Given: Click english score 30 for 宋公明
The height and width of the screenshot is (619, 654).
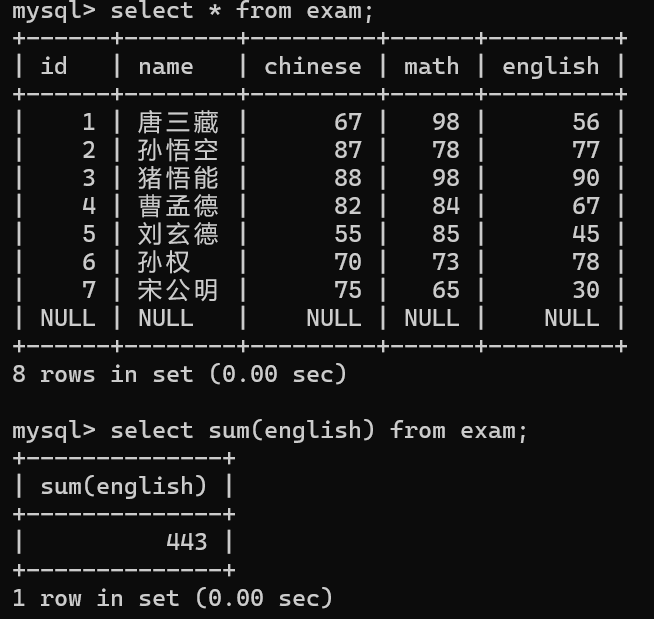Looking at the screenshot, I should coord(586,290).
